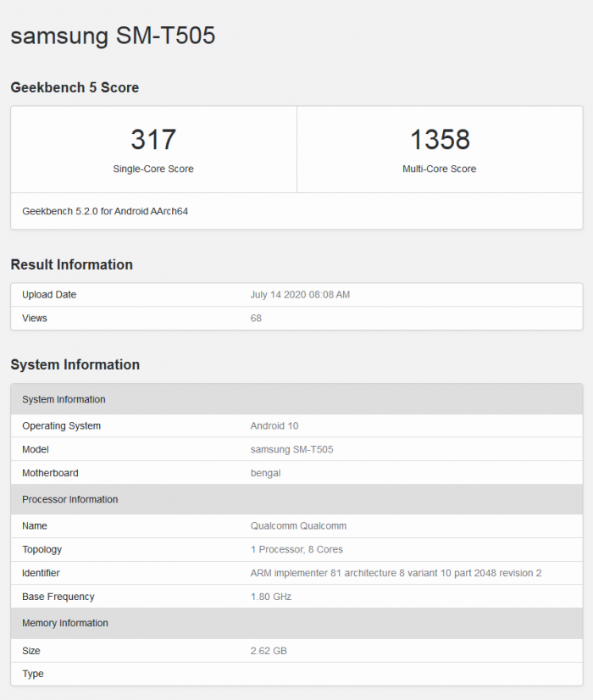Viewport: 593px width, 700px height.
Task: Click the Android 10 operating system value
Action: (x=274, y=425)
